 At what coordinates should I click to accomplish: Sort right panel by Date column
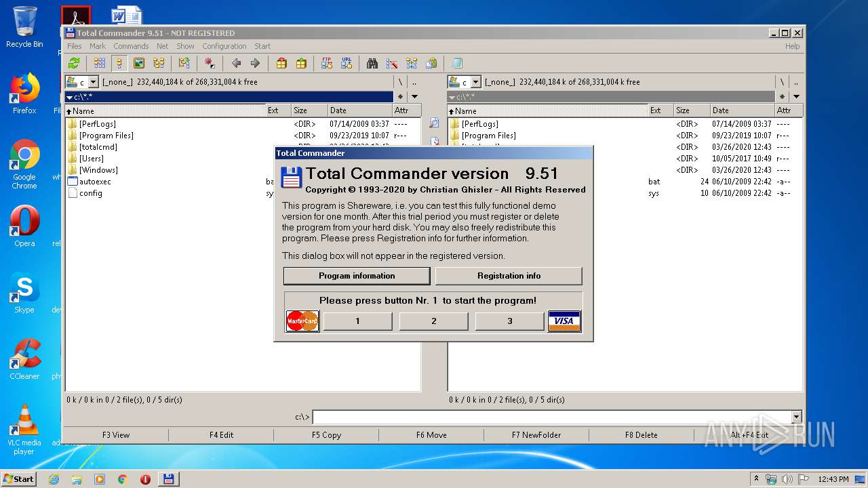pos(743,110)
